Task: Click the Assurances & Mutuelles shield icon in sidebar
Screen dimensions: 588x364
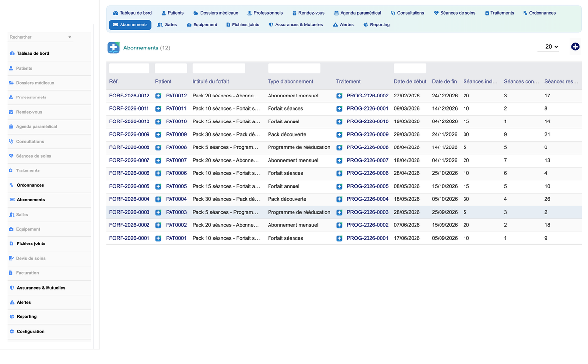Action: [12, 288]
